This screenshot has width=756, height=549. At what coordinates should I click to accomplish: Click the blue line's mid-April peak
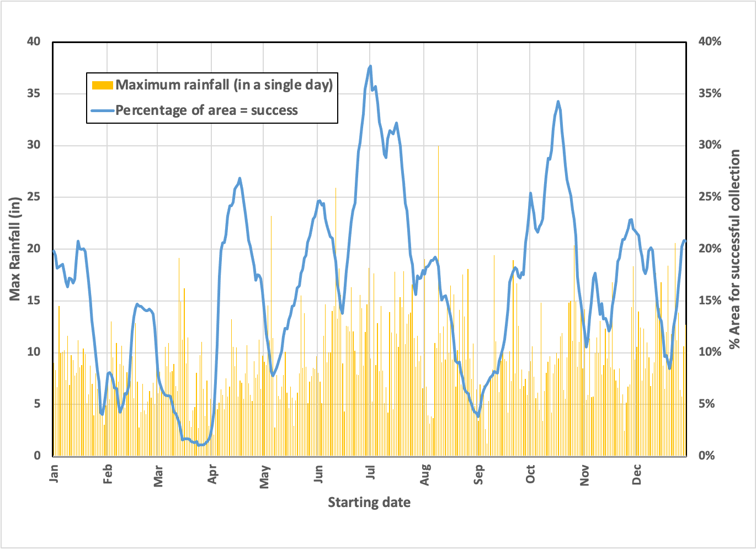(x=239, y=178)
